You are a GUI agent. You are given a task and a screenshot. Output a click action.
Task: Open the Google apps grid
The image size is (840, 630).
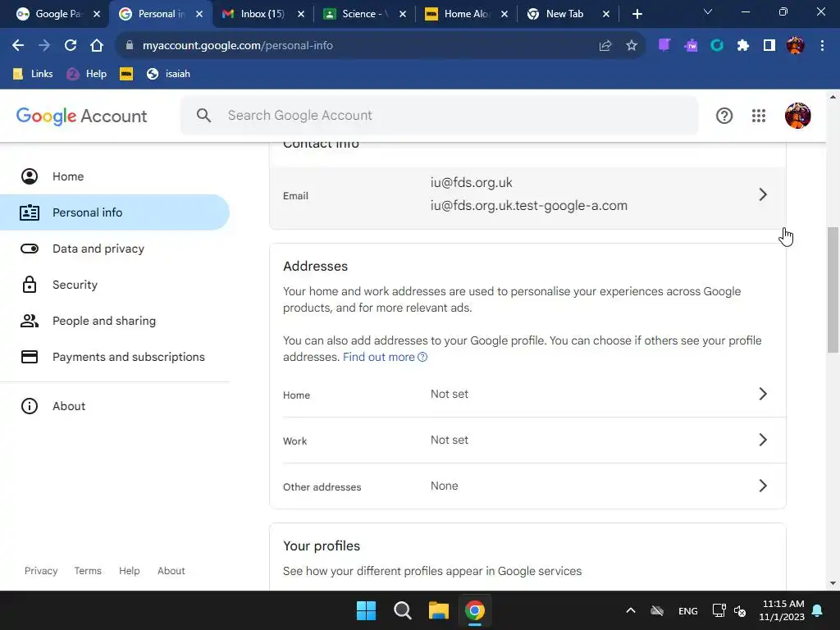(759, 116)
